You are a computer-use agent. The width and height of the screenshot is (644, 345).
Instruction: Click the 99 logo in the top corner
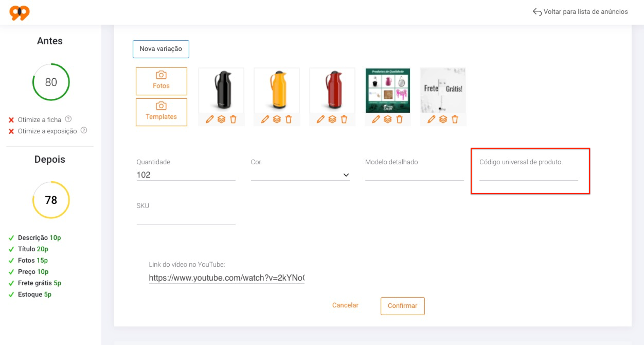[x=20, y=12]
